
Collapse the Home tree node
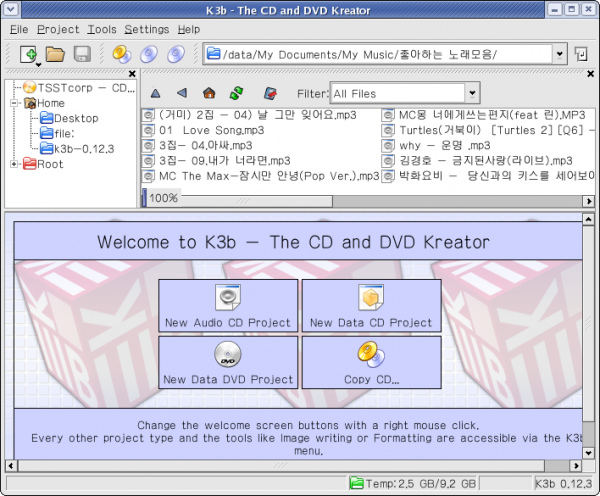(x=14, y=103)
